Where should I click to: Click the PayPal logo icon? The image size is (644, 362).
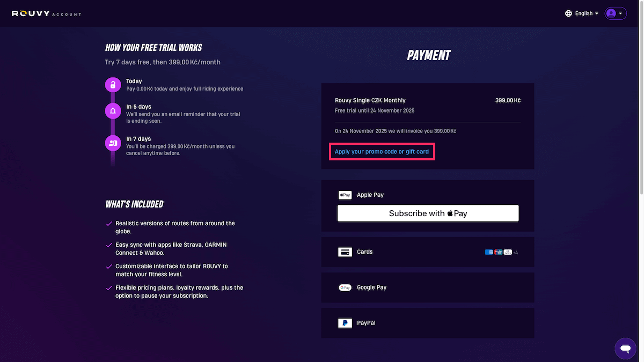(345, 323)
